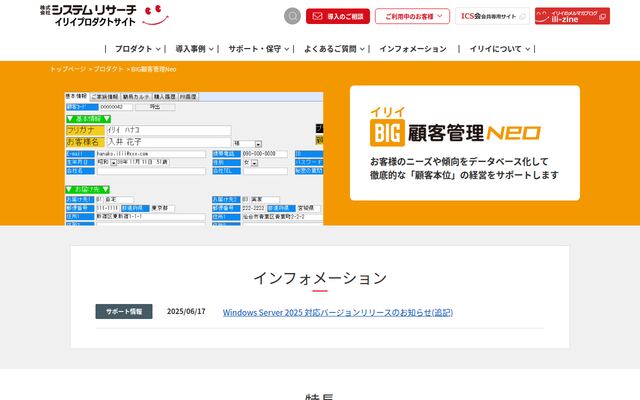This screenshot has width=640, height=400.
Task: Open the 導入のご相談 consultation button
Action: (338, 16)
